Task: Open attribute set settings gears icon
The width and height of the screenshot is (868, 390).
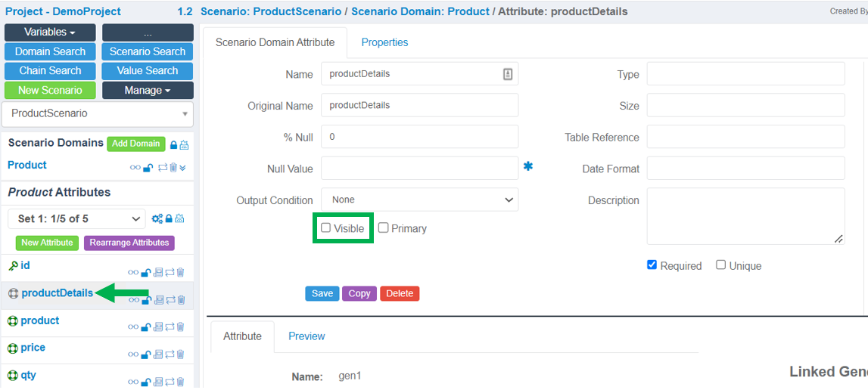Action: coord(157,218)
